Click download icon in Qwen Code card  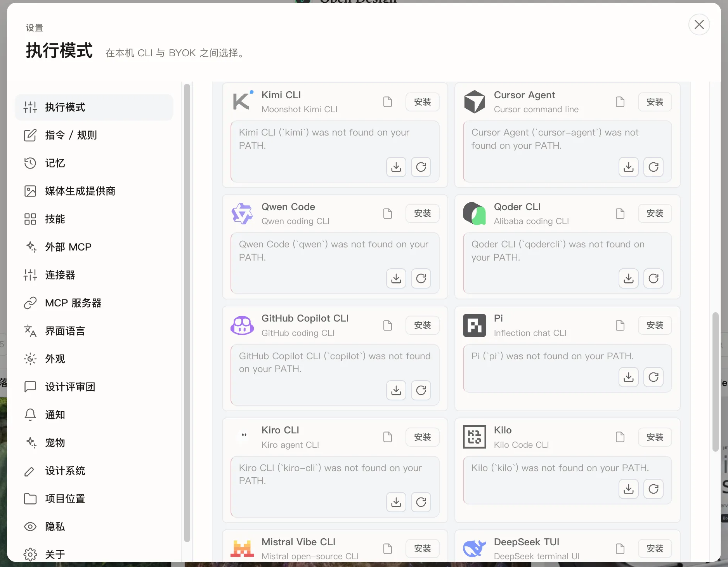(x=396, y=278)
